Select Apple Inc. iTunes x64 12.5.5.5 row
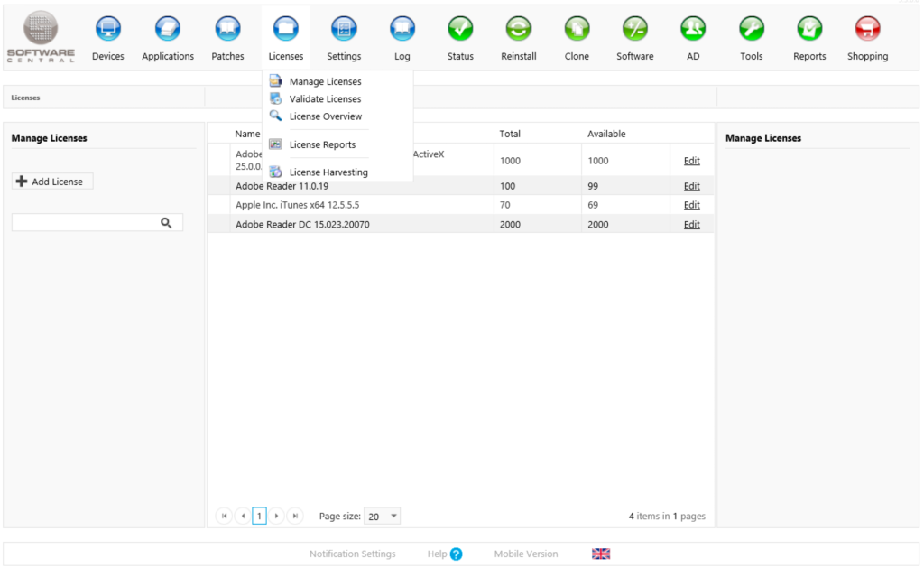The image size is (924, 568). [460, 205]
